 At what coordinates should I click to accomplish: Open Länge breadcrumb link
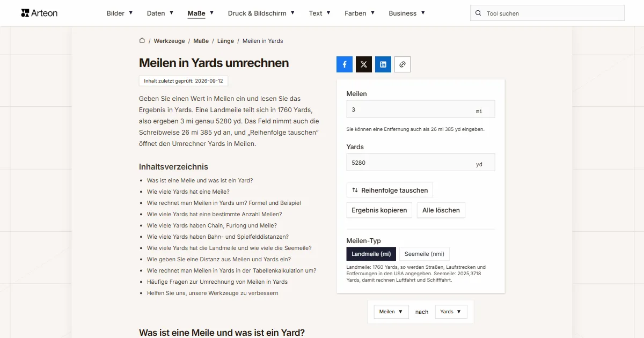pyautogui.click(x=225, y=41)
